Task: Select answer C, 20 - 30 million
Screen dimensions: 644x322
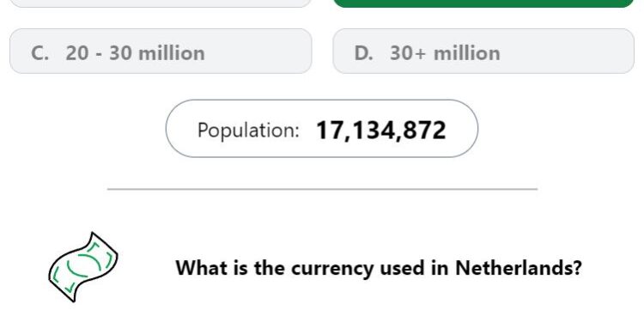Action: point(161,52)
